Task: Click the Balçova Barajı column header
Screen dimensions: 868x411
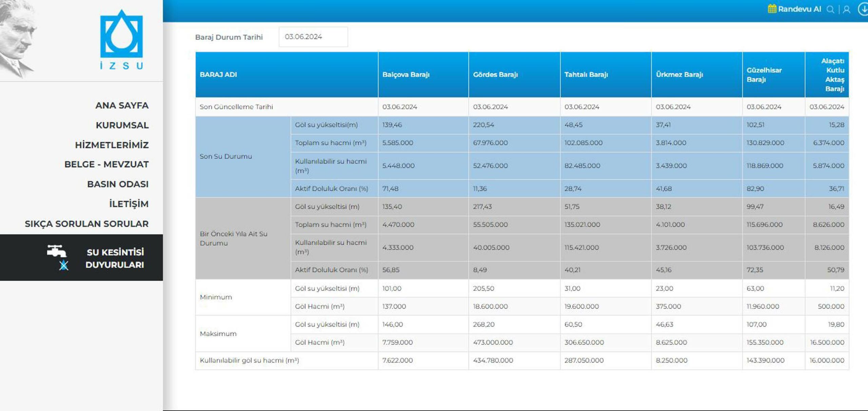Action: pyautogui.click(x=406, y=75)
